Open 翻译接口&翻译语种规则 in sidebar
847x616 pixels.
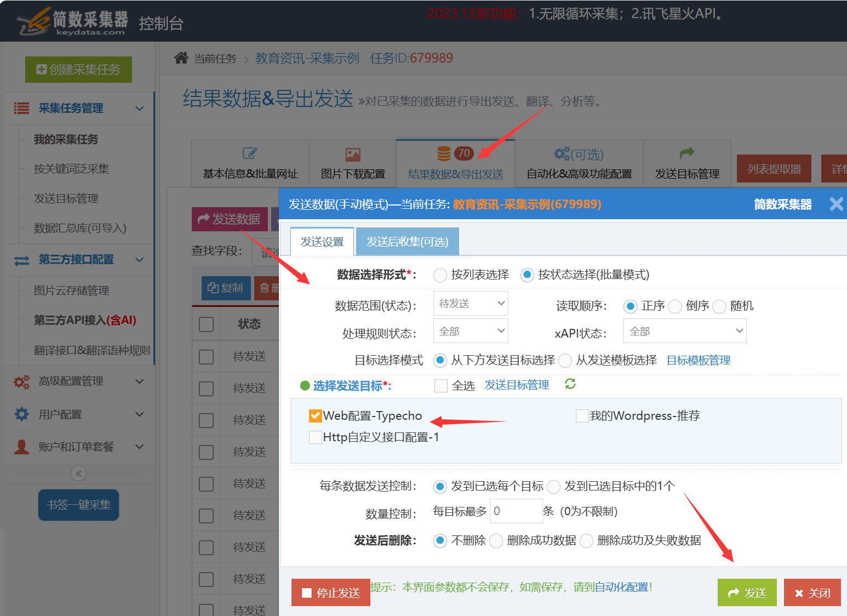(x=91, y=350)
